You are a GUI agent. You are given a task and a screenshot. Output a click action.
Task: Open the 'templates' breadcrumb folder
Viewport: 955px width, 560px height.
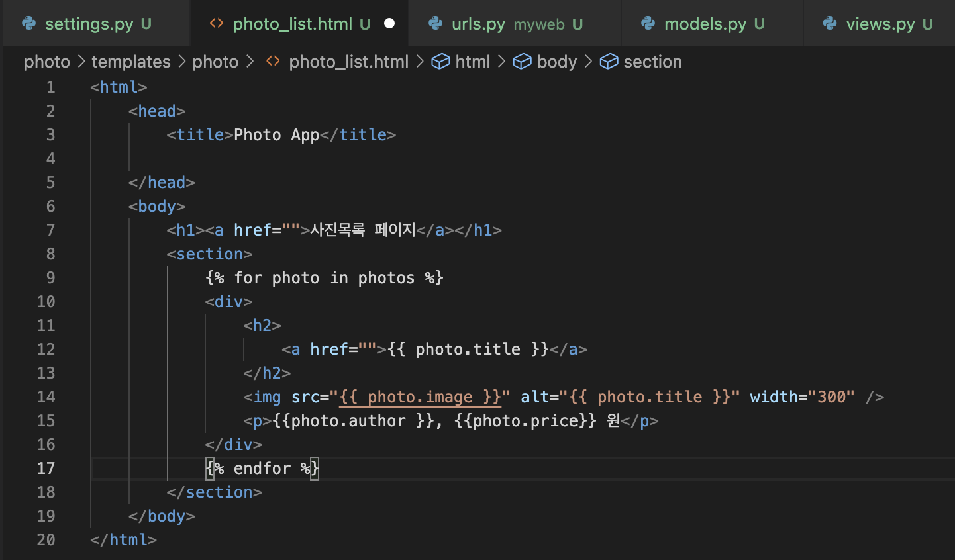(x=131, y=62)
